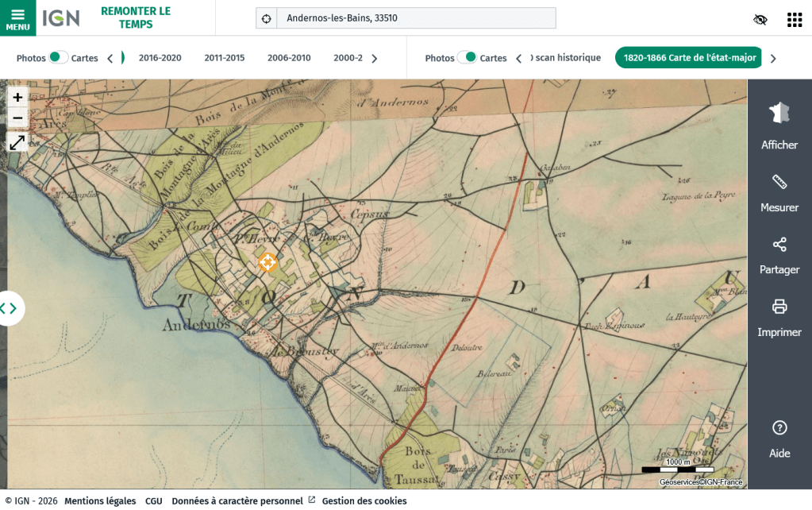Zoom out on the map
Image resolution: width=812 pixels, height=510 pixels.
tap(17, 118)
